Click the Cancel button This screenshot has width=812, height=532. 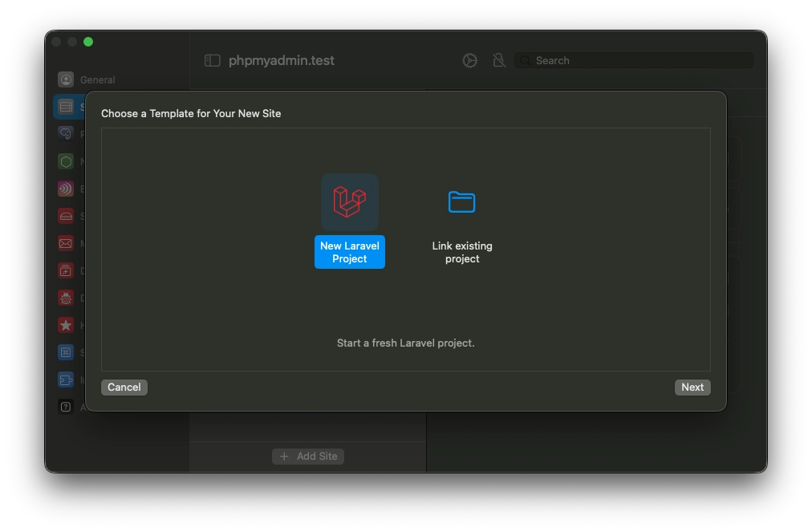tap(124, 388)
